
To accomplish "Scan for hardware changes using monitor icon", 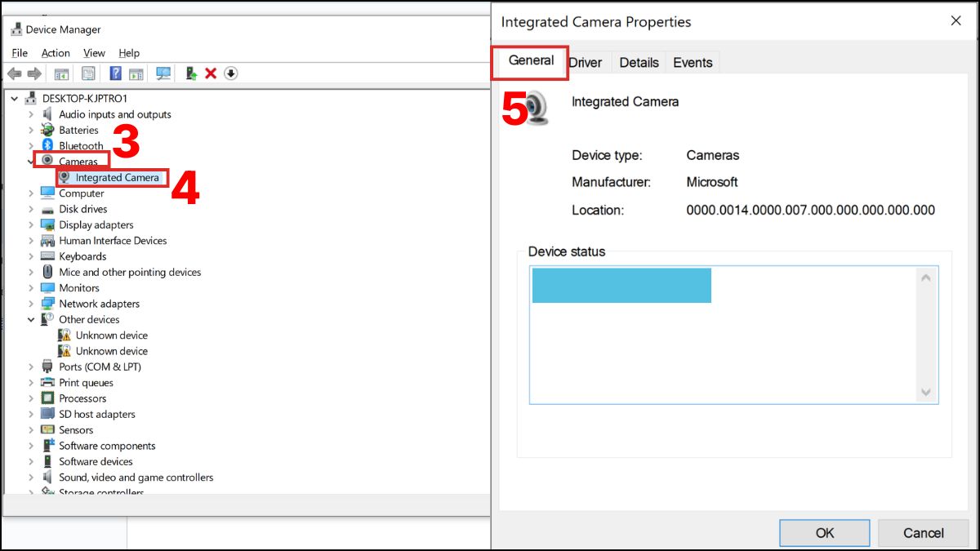I will [x=163, y=73].
